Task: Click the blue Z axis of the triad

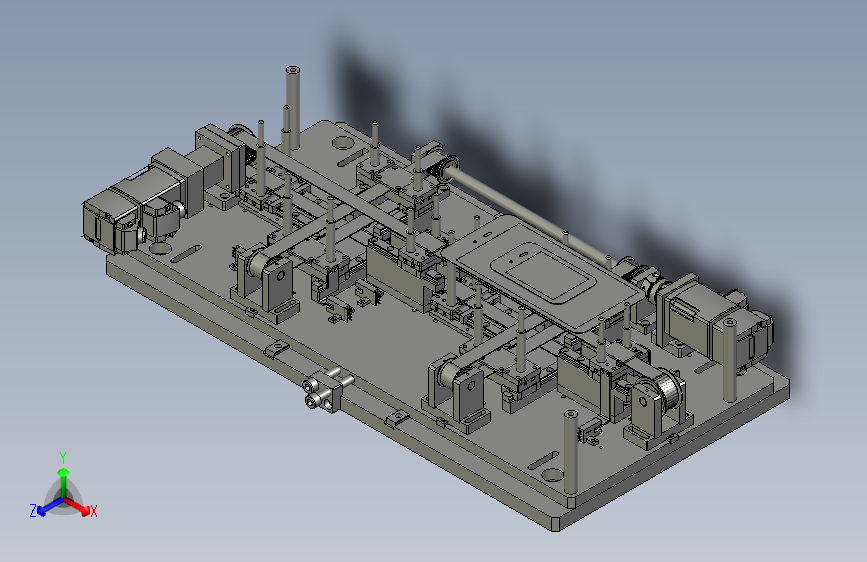Action: pyautogui.click(x=50, y=506)
